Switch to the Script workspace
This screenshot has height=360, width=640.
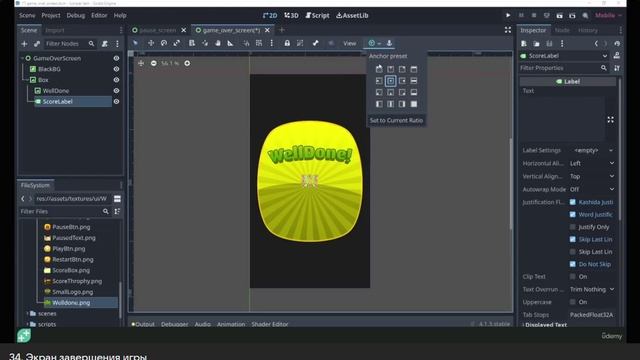318,16
